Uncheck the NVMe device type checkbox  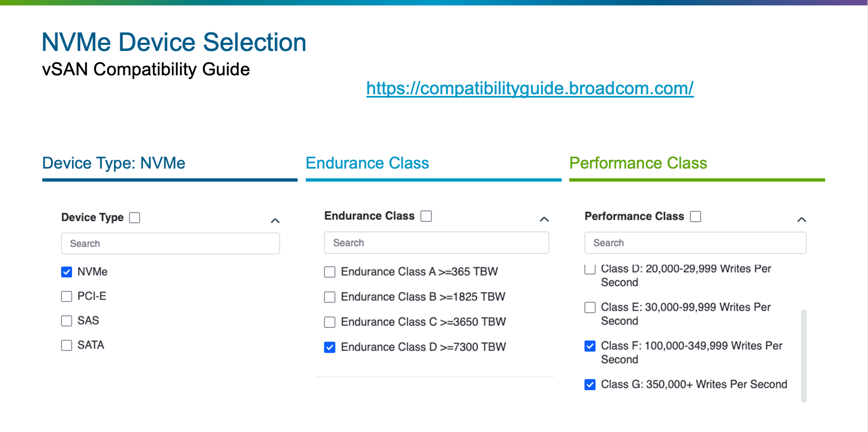(67, 272)
